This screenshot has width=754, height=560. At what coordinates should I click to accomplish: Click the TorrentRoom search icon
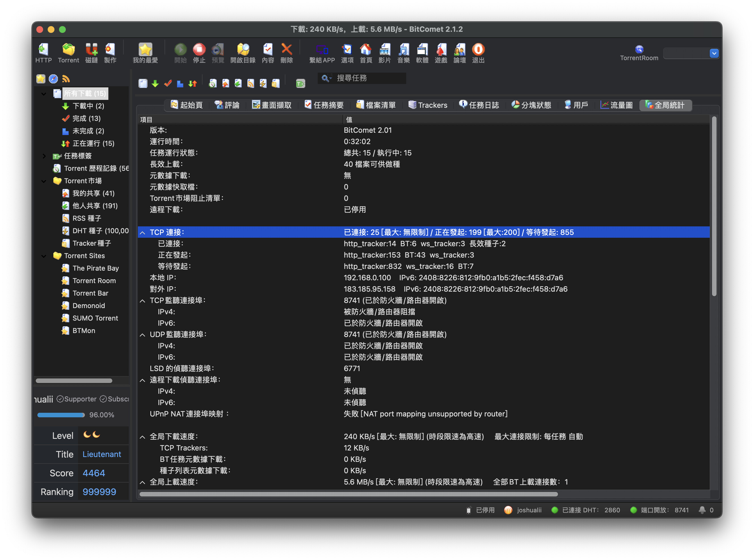pos(639,49)
